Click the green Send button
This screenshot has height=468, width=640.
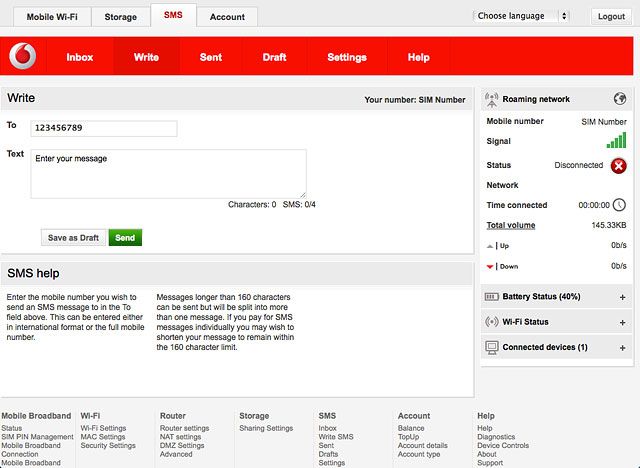125,238
